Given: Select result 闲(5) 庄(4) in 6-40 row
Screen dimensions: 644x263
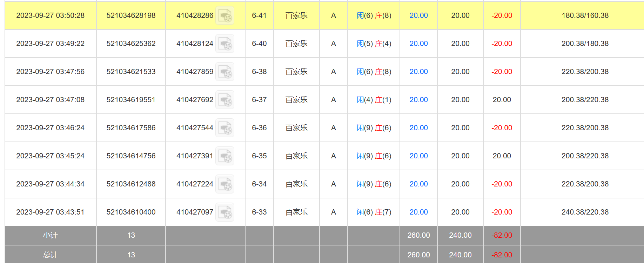Looking at the screenshot, I should pyautogui.click(x=374, y=44).
